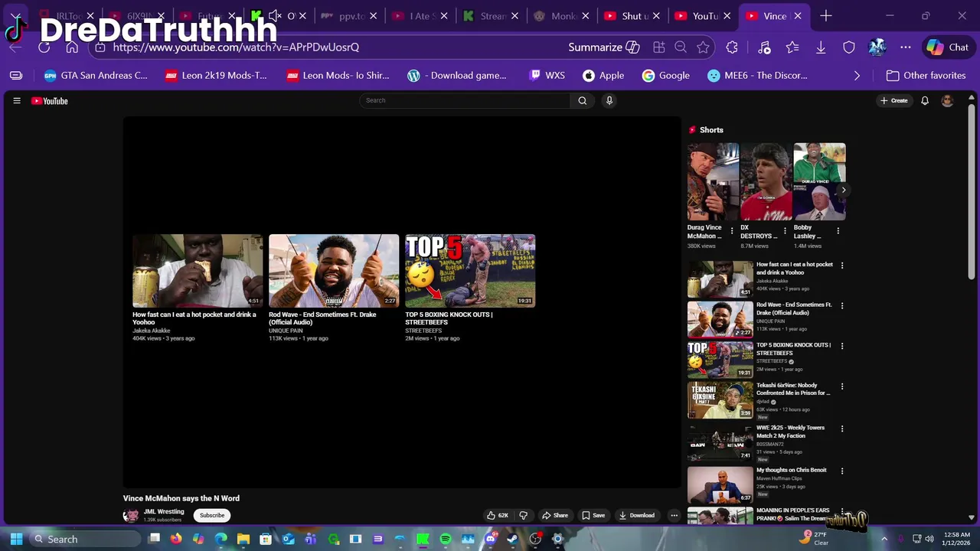Open Steam from the taskbar

[513, 539]
